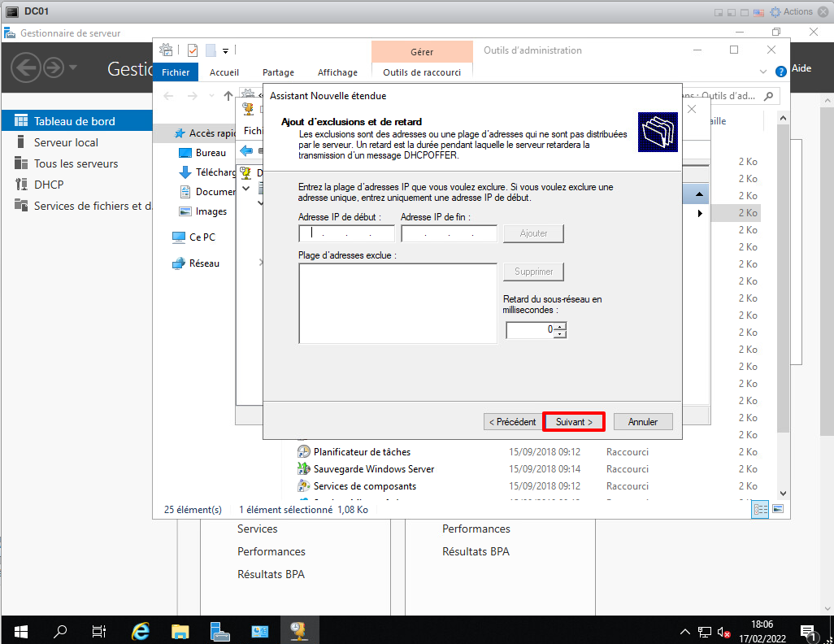
Task: Expand the Explorer ribbon with chevron
Action: [762, 72]
